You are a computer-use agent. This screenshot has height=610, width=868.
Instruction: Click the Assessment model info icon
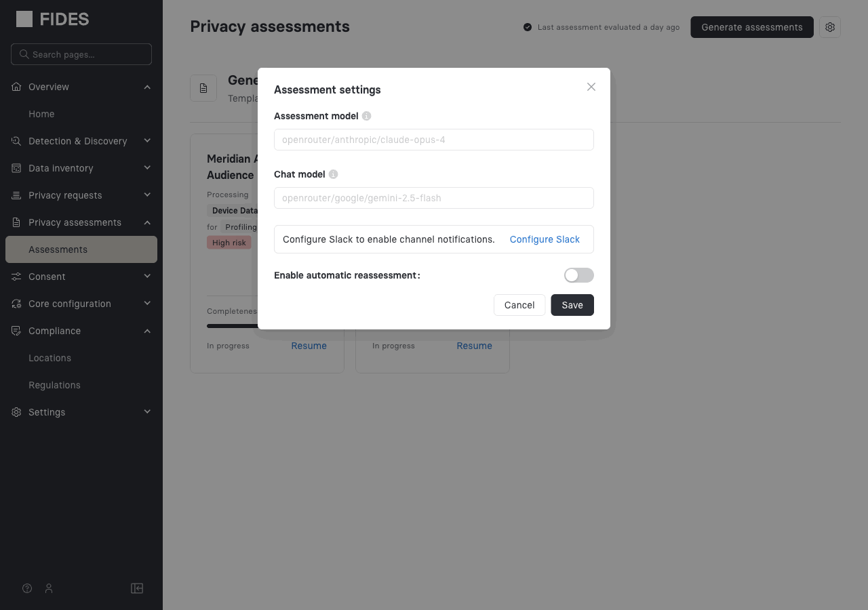click(366, 116)
